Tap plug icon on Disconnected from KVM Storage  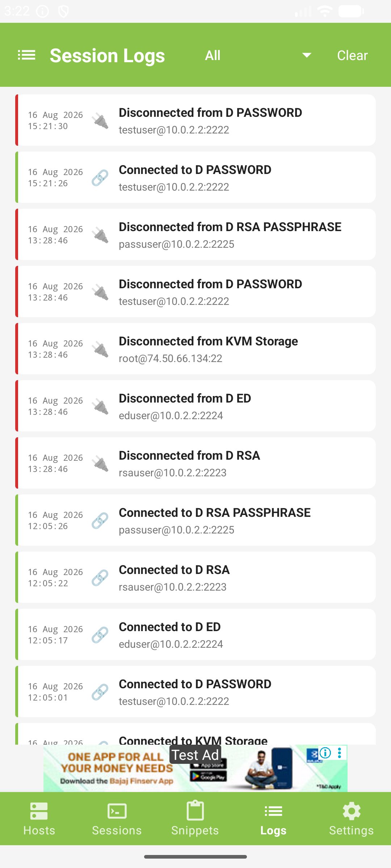click(x=100, y=349)
